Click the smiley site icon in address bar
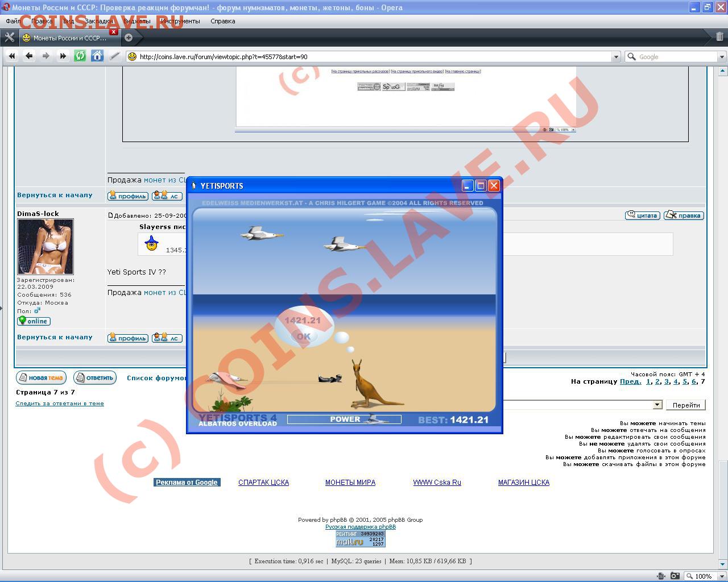Viewport: 728px width, 582px height. point(132,56)
